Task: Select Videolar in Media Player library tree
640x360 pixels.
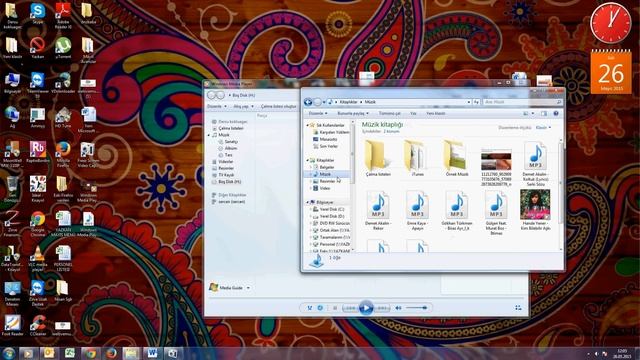Action: tap(222, 162)
